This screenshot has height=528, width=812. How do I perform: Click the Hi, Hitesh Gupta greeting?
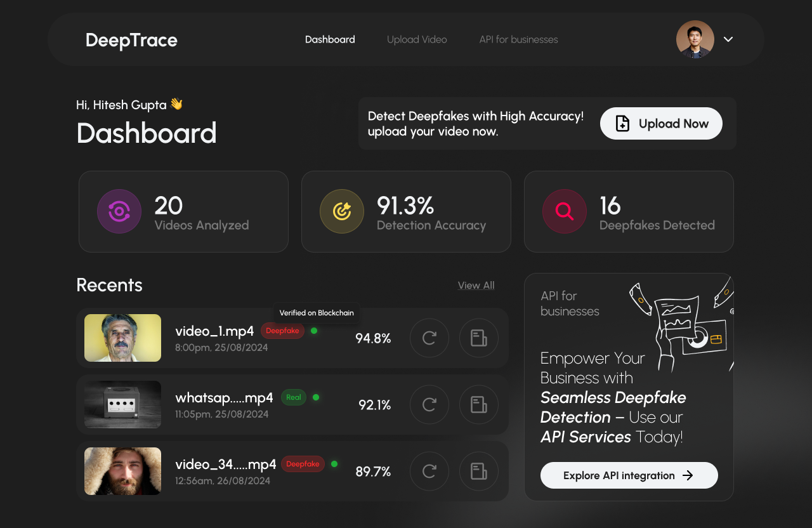[x=129, y=105]
